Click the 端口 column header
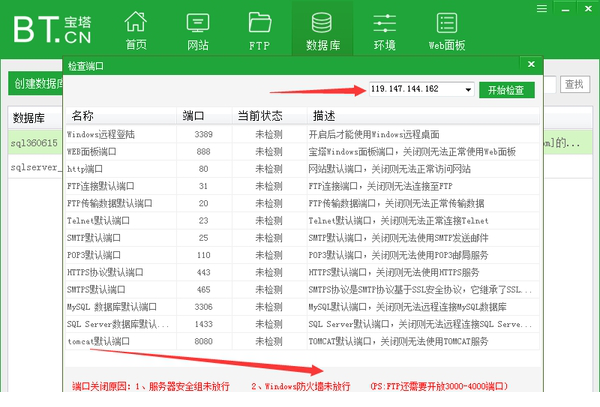Image resolution: width=600 pixels, height=407 pixels. point(193,116)
